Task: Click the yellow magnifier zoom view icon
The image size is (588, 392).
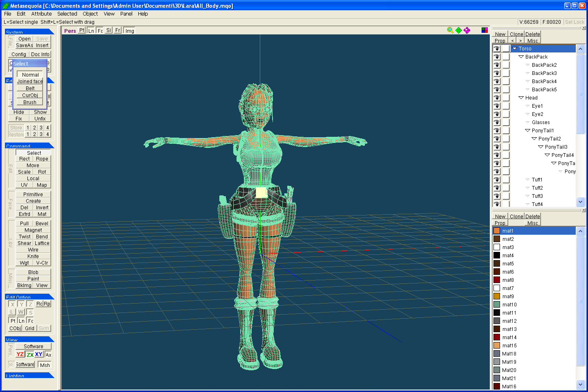Action: [x=450, y=30]
